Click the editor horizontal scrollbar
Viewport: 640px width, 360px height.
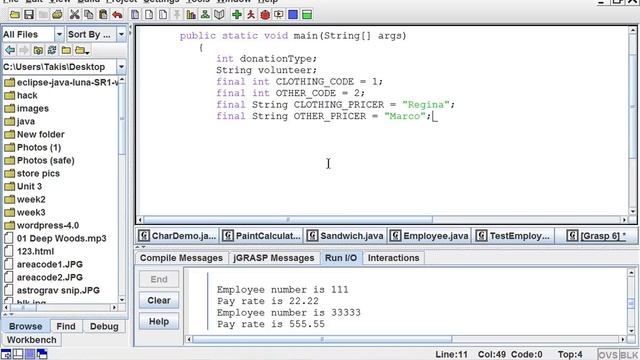click(382, 220)
